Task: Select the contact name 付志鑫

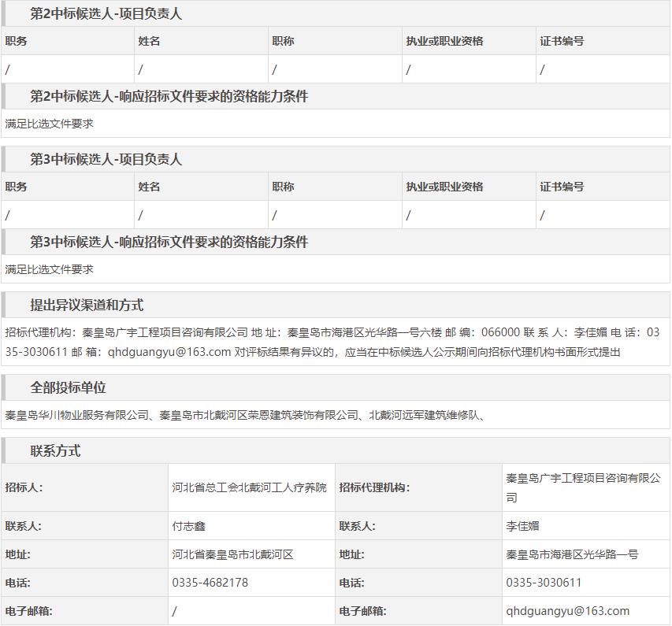Action: (x=189, y=526)
